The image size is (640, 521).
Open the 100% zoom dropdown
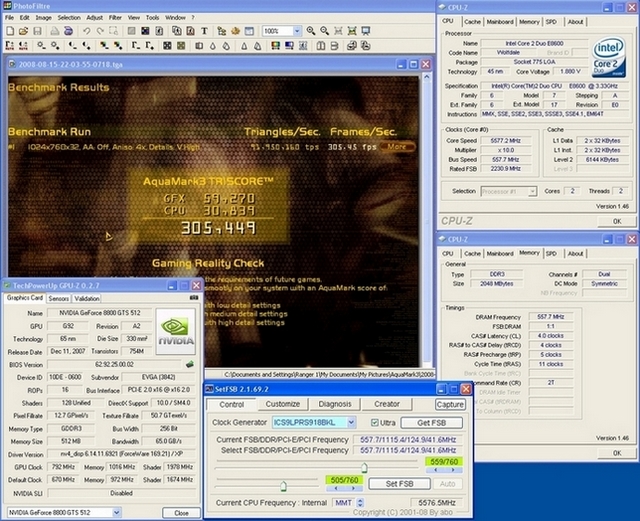[297, 31]
